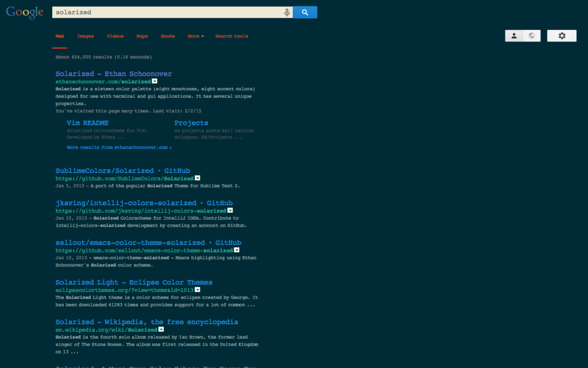Hide personal results globe icon

click(532, 36)
